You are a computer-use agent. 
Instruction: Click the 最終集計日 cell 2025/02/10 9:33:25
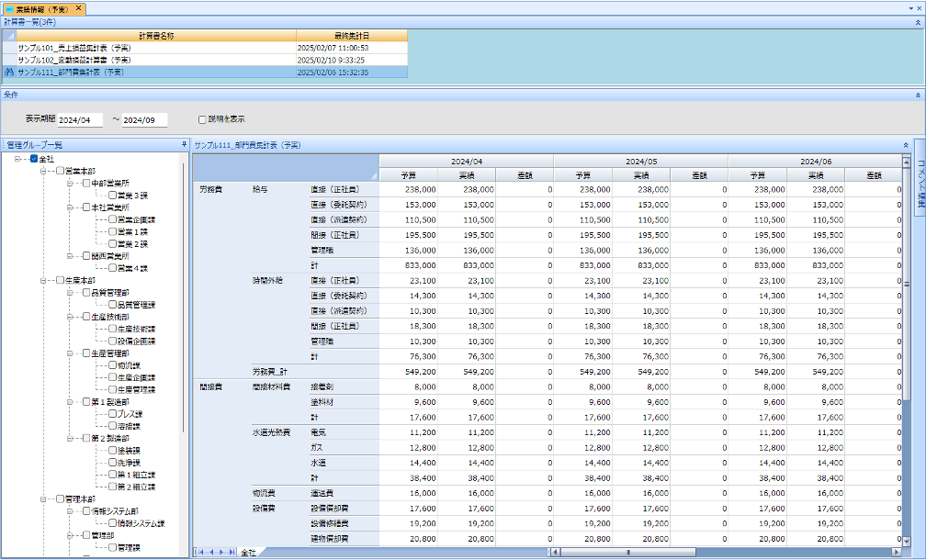coord(352,61)
